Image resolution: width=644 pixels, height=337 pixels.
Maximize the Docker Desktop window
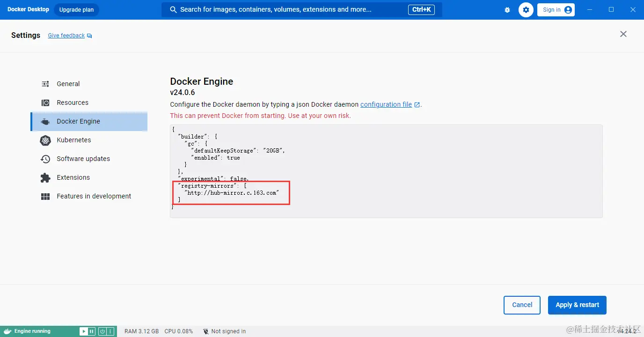611,9
